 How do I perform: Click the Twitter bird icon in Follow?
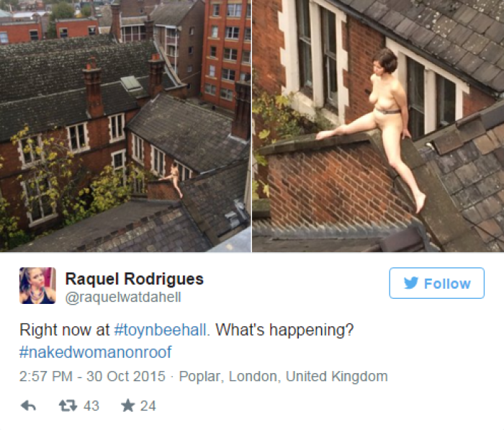pyautogui.click(x=411, y=283)
